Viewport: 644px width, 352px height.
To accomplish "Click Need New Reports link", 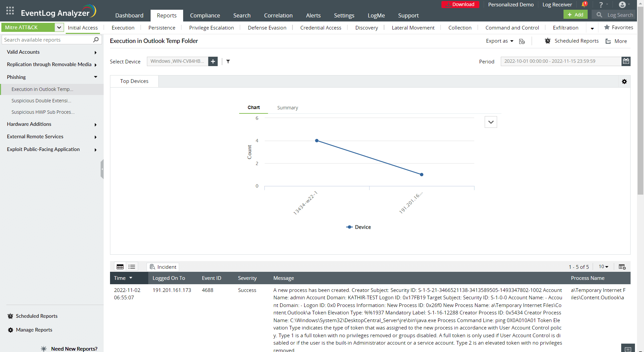I will (74, 349).
